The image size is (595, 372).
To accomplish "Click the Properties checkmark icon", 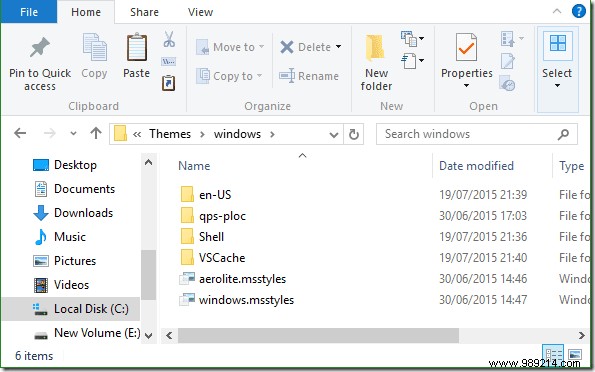I will 466,47.
